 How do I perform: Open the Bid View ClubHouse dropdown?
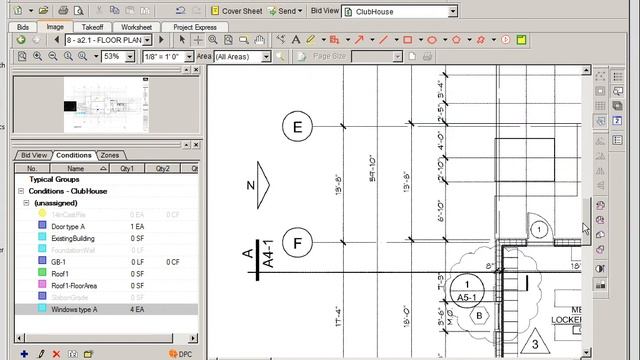(453, 11)
